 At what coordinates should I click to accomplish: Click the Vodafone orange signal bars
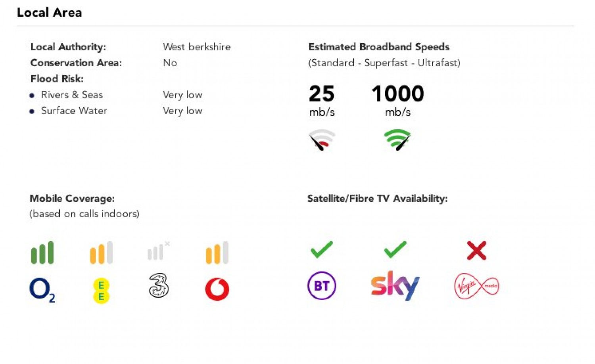[x=217, y=253]
